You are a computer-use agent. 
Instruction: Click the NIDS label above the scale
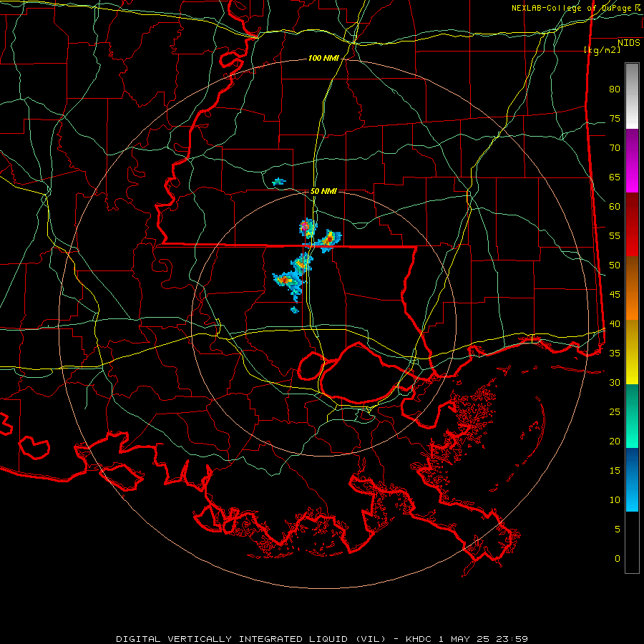(628, 43)
